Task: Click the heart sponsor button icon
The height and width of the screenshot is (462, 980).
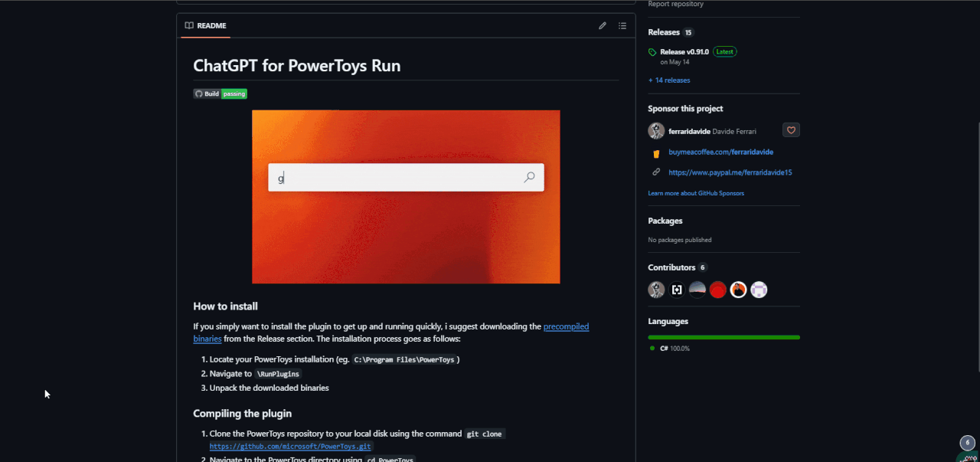Action: point(792,130)
